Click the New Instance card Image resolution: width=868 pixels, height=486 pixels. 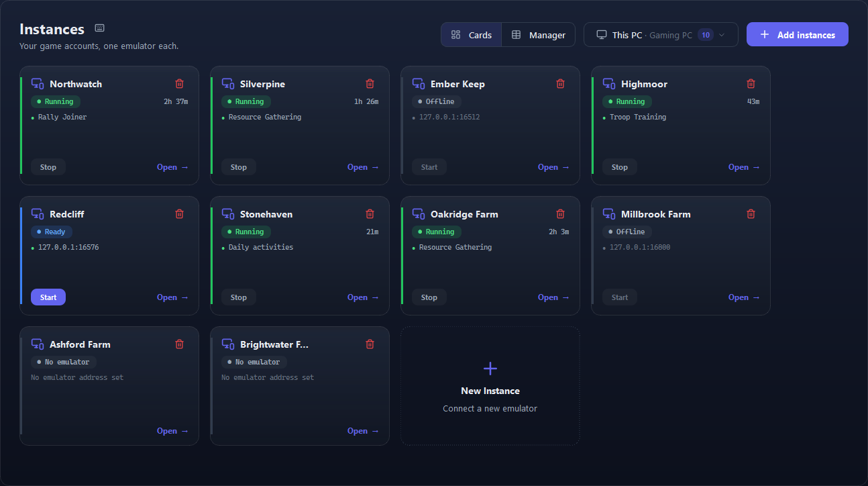tap(490, 386)
